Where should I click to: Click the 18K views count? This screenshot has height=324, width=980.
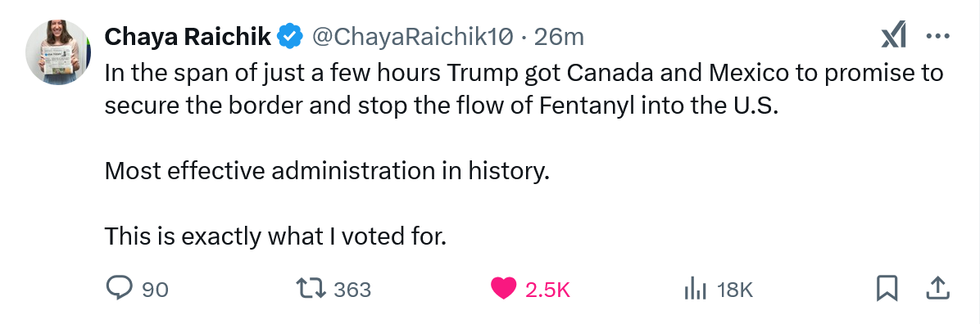[x=735, y=290]
